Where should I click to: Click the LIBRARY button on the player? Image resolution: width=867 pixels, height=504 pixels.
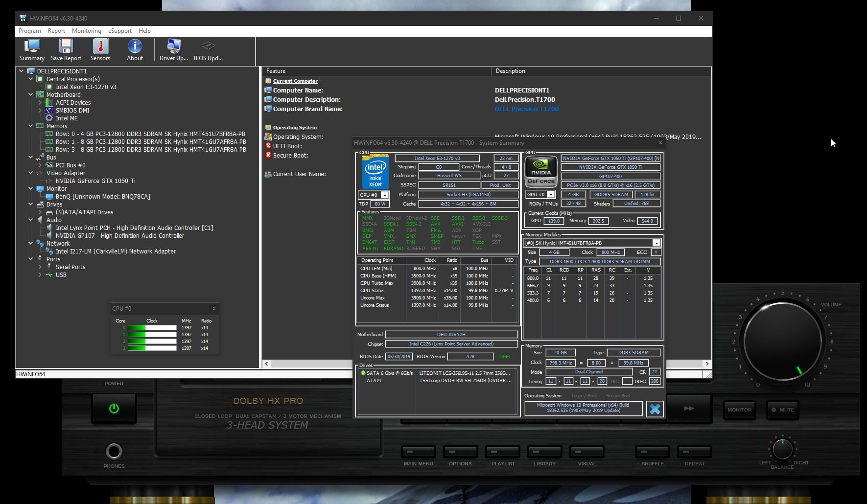click(x=545, y=452)
